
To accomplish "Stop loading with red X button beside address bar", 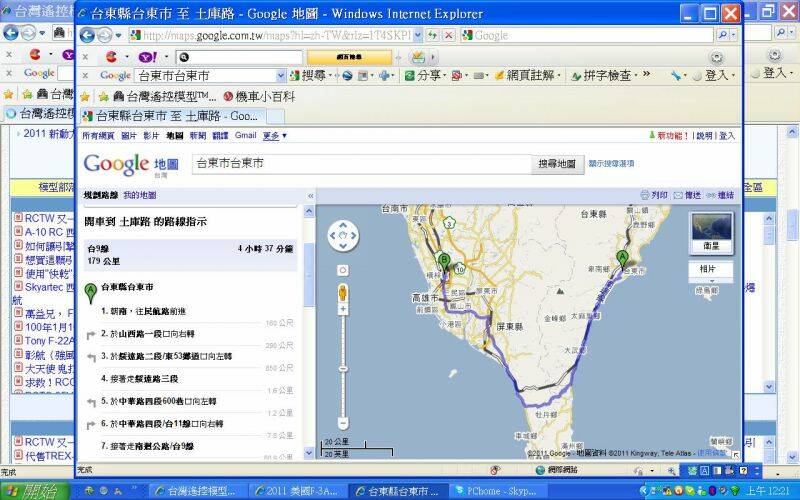I will 448,35.
